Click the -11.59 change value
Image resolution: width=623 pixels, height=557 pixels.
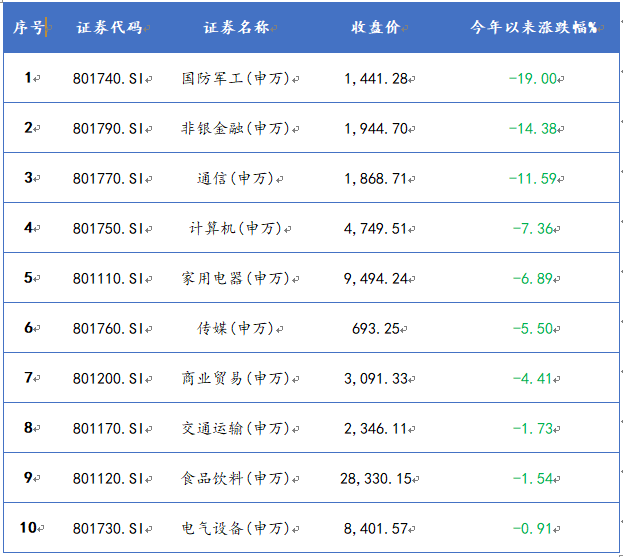click(x=532, y=178)
